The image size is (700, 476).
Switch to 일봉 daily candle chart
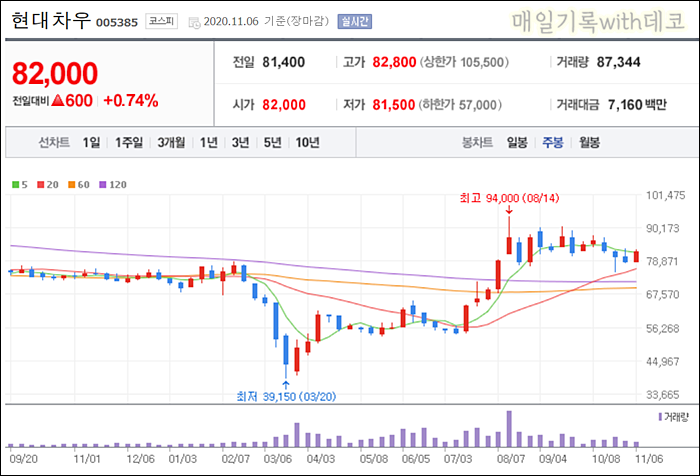[517, 142]
